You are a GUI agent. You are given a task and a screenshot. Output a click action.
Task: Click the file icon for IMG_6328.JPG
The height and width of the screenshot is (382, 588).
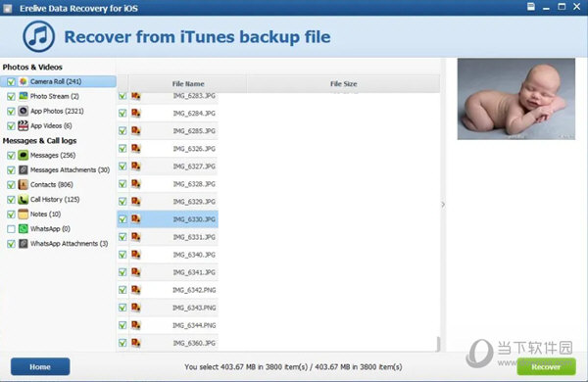point(136,184)
